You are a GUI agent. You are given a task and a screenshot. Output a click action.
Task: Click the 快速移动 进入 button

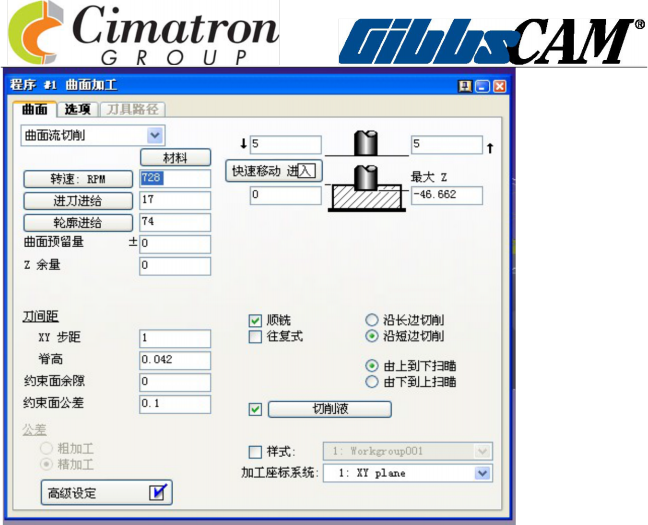(x=274, y=171)
